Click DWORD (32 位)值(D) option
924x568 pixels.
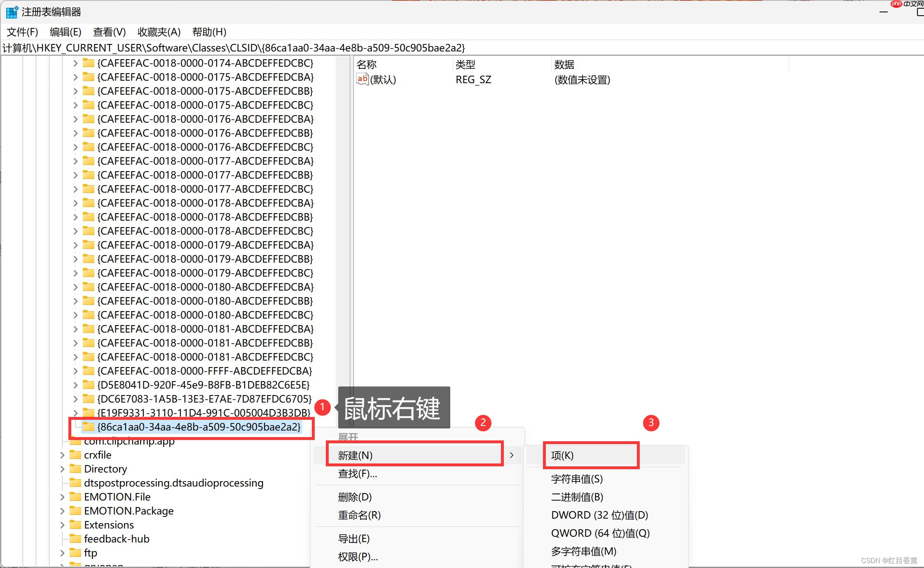pyautogui.click(x=599, y=515)
